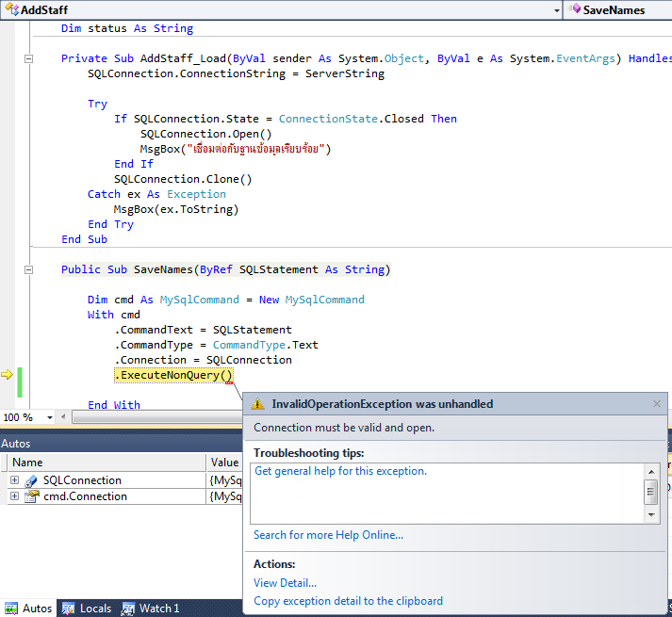Click the SQLConnection variable icon in Autos
The width and height of the screenshot is (672, 617).
pos(31,480)
